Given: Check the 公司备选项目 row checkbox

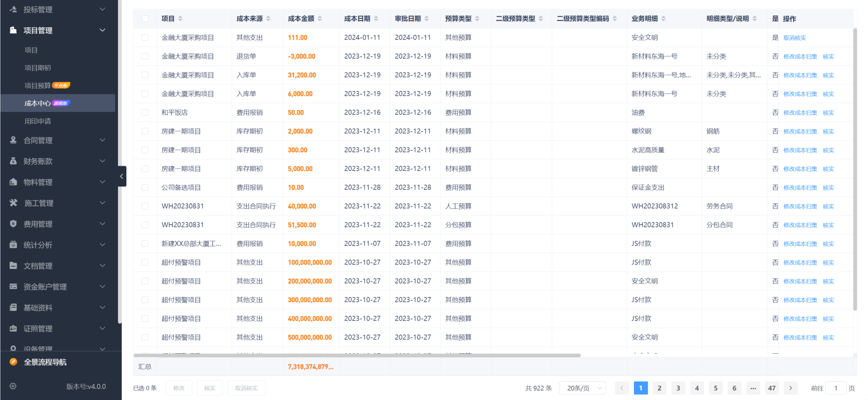Looking at the screenshot, I should [145, 187].
